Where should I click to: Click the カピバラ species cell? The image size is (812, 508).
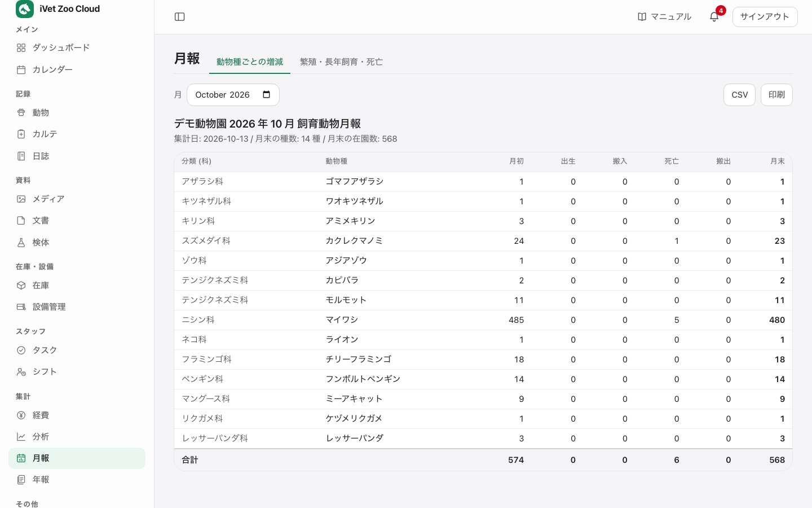click(342, 281)
